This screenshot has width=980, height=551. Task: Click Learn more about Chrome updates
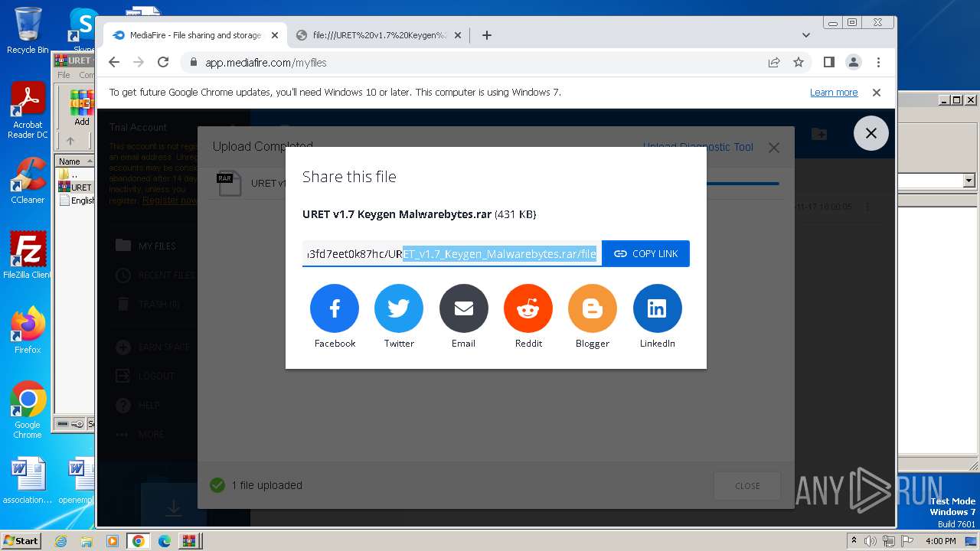(x=834, y=93)
